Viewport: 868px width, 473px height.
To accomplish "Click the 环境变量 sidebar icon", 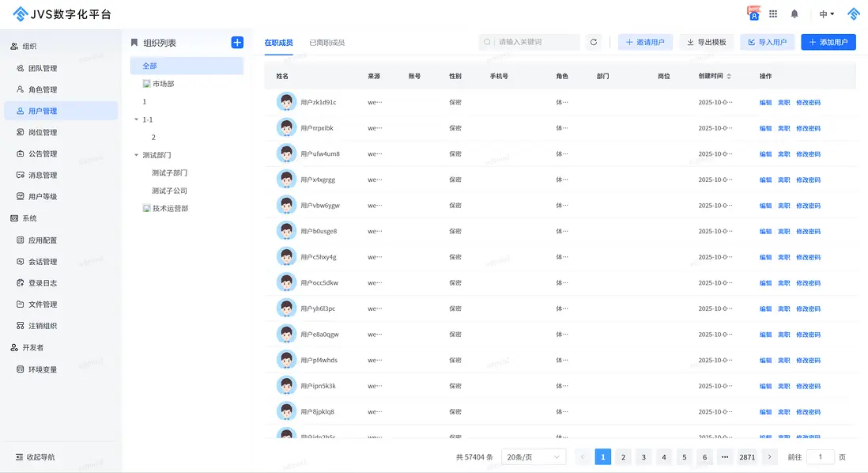I will click(x=20, y=369).
